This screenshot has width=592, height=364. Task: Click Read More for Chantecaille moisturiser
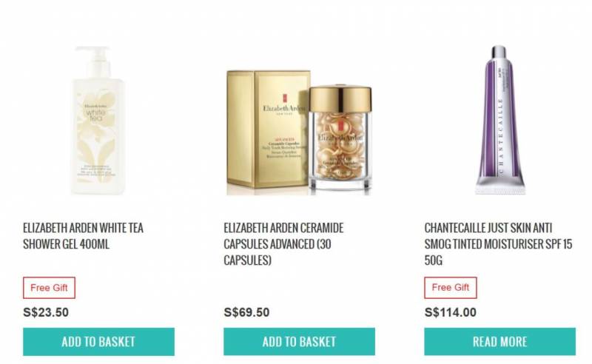500,341
